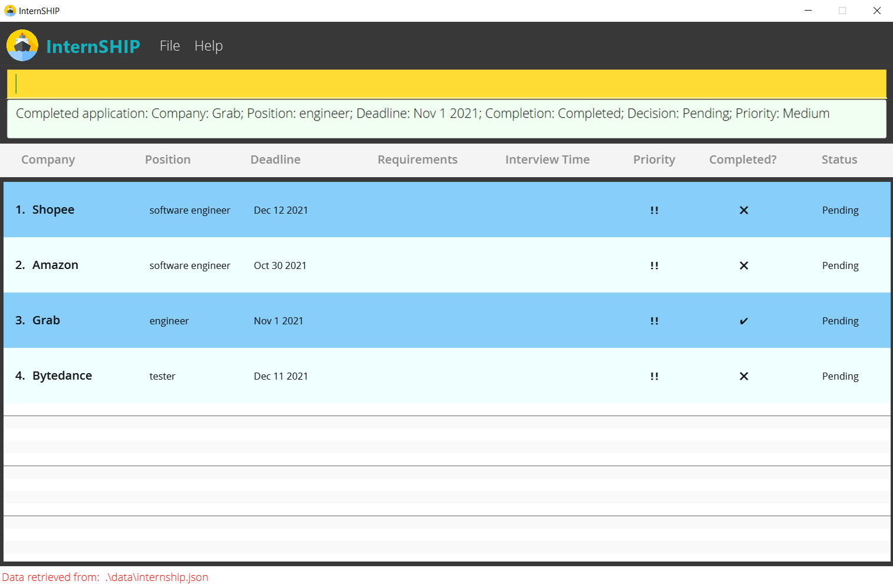Open the File menu
Image resolution: width=893 pixels, height=588 pixels.
pyautogui.click(x=170, y=46)
